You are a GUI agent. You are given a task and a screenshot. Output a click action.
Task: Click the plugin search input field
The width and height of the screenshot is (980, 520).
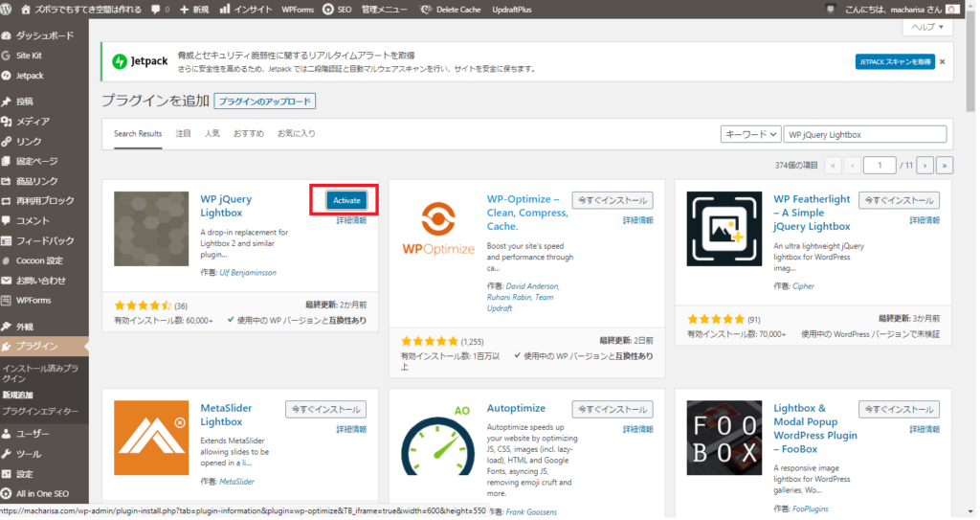click(x=865, y=134)
